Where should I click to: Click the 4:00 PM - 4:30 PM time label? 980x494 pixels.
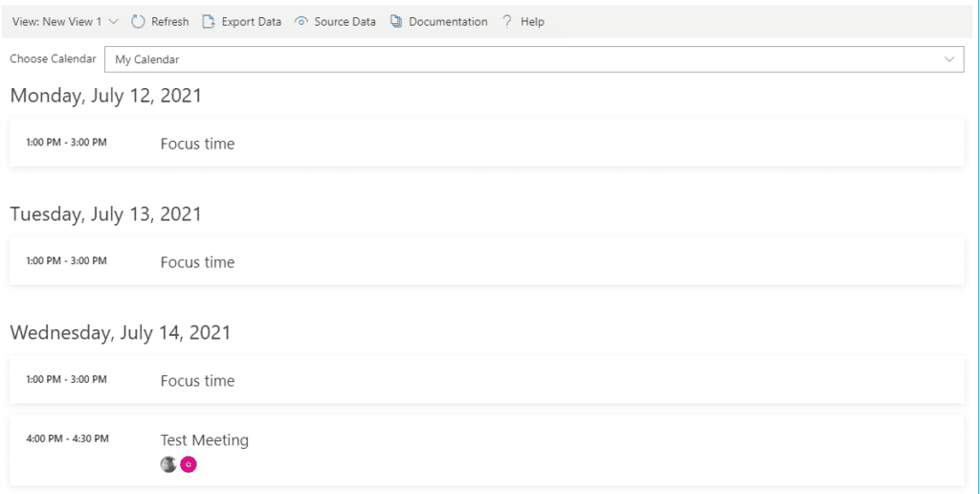pos(67,438)
